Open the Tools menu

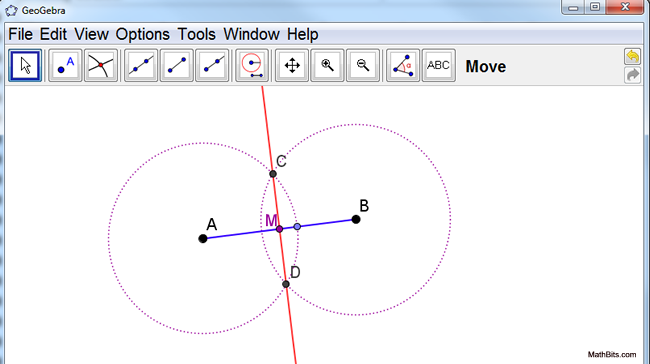196,34
